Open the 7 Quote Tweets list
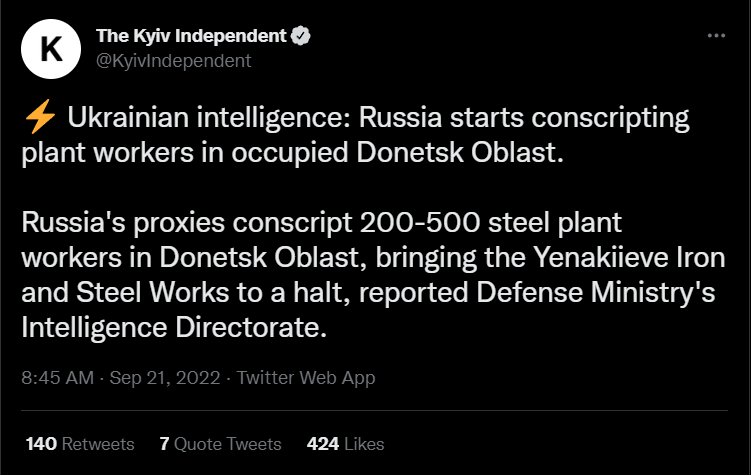The image size is (751, 475). coord(220,444)
